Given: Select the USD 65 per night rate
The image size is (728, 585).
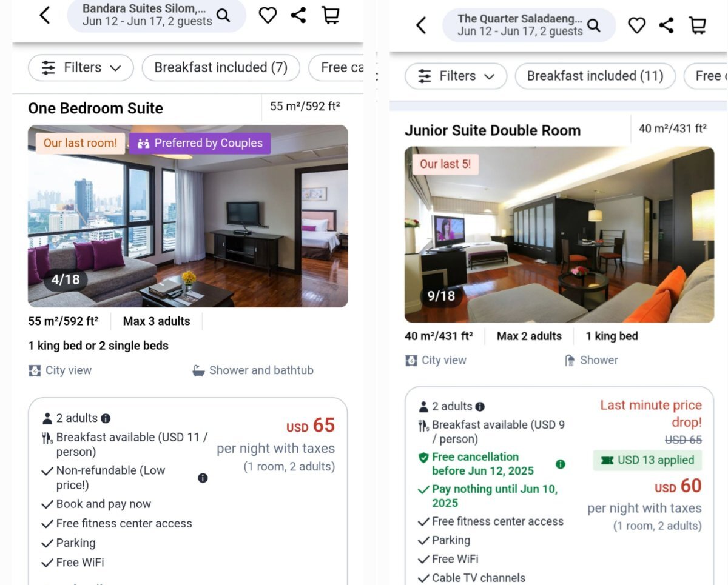Looking at the screenshot, I should [276, 444].
